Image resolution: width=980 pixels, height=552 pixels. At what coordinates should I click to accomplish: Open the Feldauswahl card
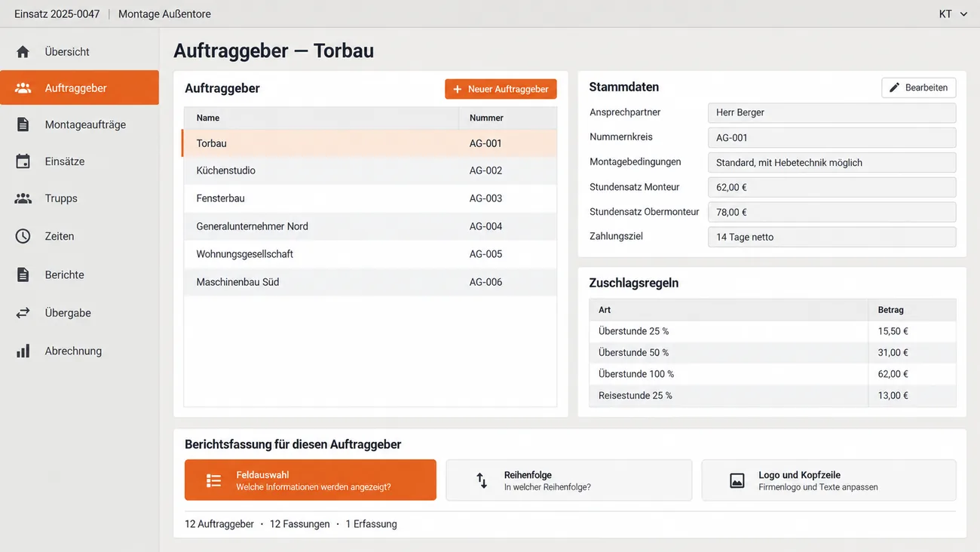[311, 480]
